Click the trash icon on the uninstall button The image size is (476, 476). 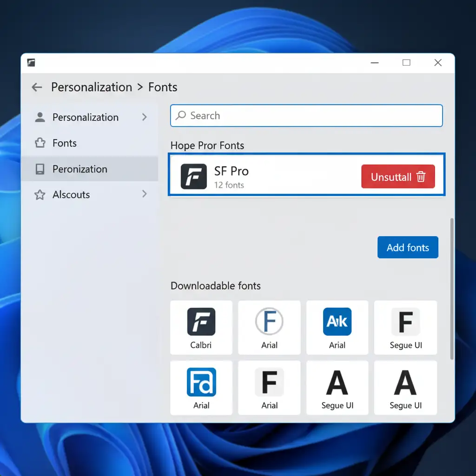[421, 177]
